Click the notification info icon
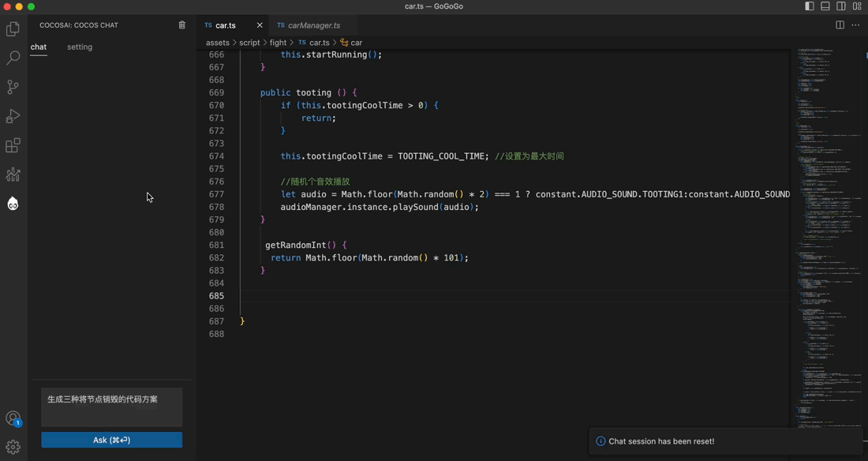 600,441
